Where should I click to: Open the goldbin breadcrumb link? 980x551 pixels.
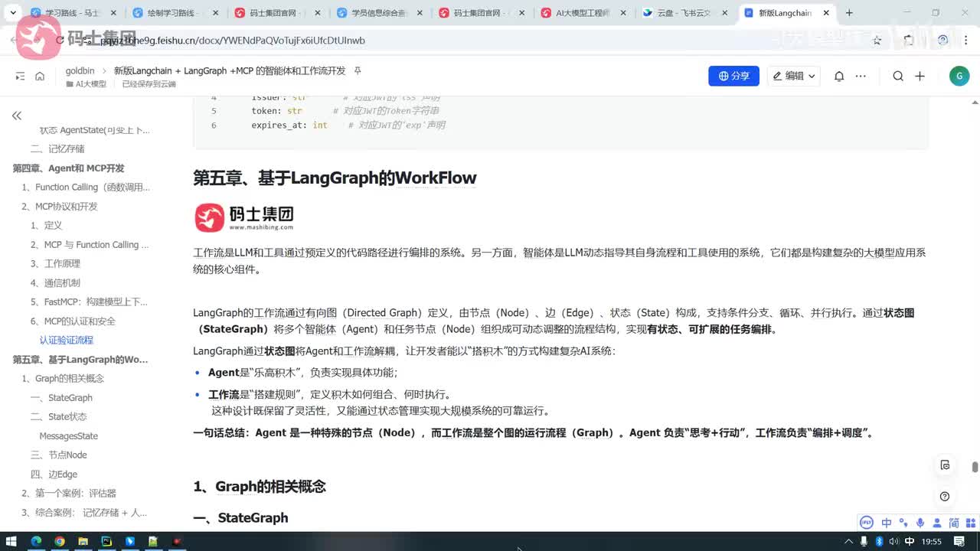[80, 70]
